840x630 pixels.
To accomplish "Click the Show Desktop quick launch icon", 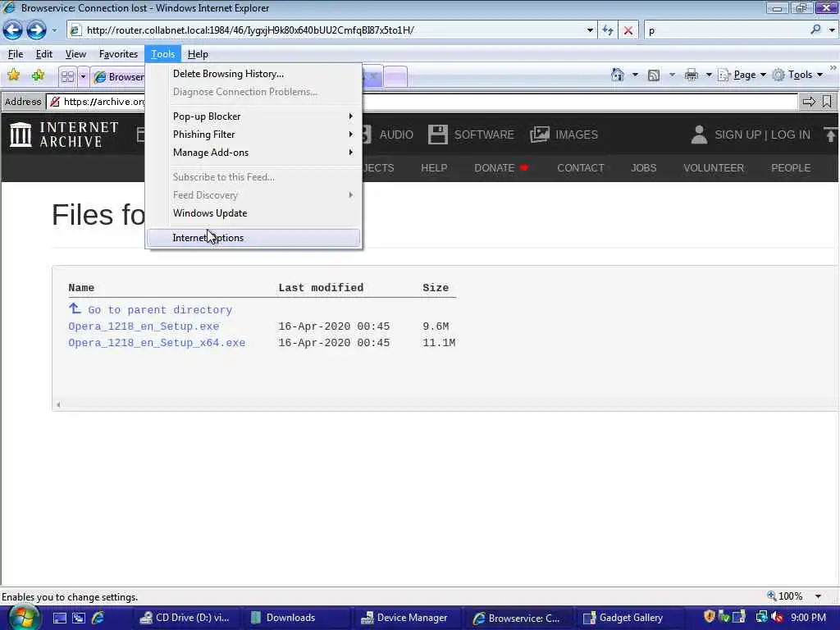I will (x=59, y=618).
